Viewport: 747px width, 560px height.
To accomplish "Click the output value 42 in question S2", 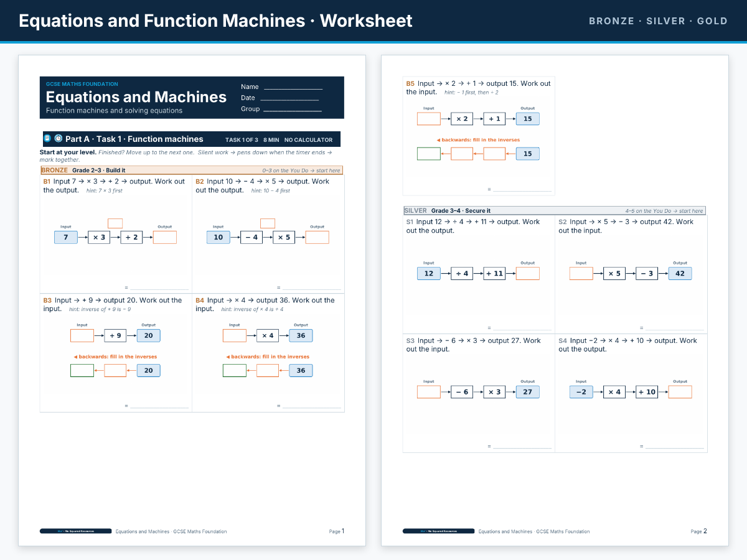I will coord(680,273).
